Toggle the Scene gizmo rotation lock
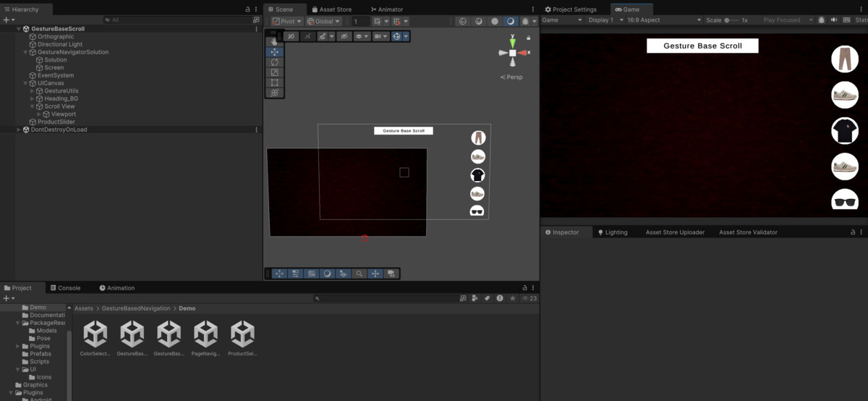 528,38
